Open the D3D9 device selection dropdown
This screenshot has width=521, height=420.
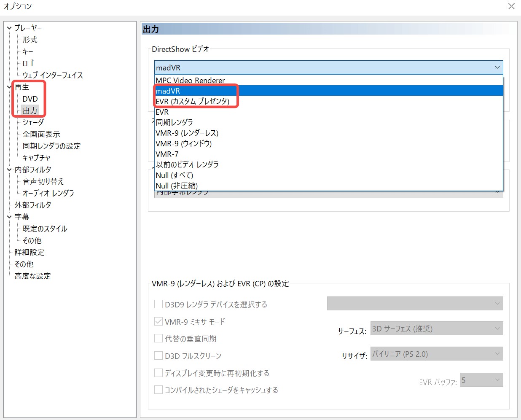(415, 304)
